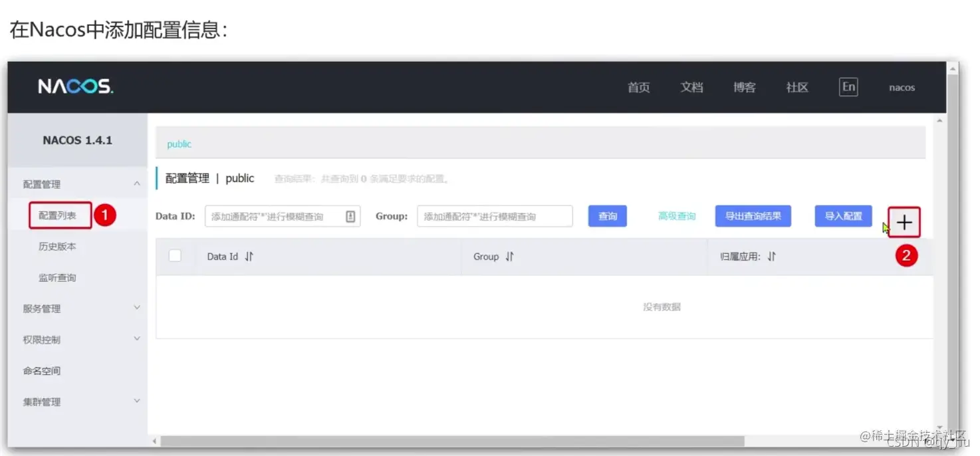The image size is (980, 456).
Task: Sort the 归属应用 column
Action: (771, 255)
